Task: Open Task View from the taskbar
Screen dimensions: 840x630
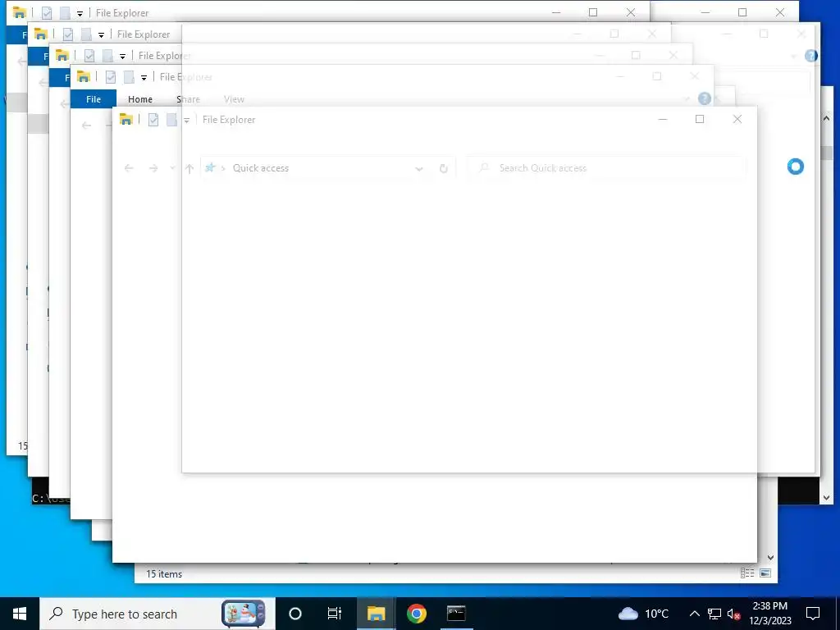Action: coord(335,614)
